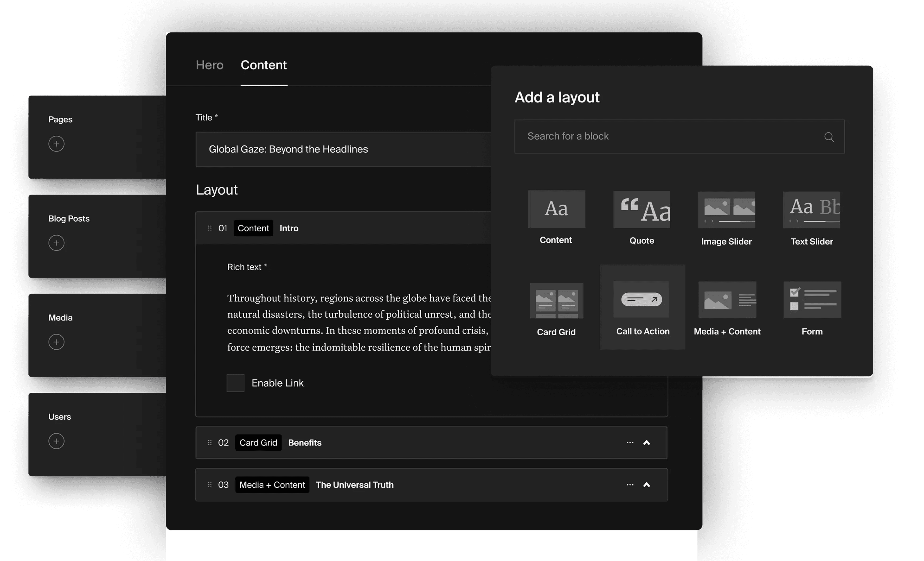Add a new Media item

tap(57, 341)
